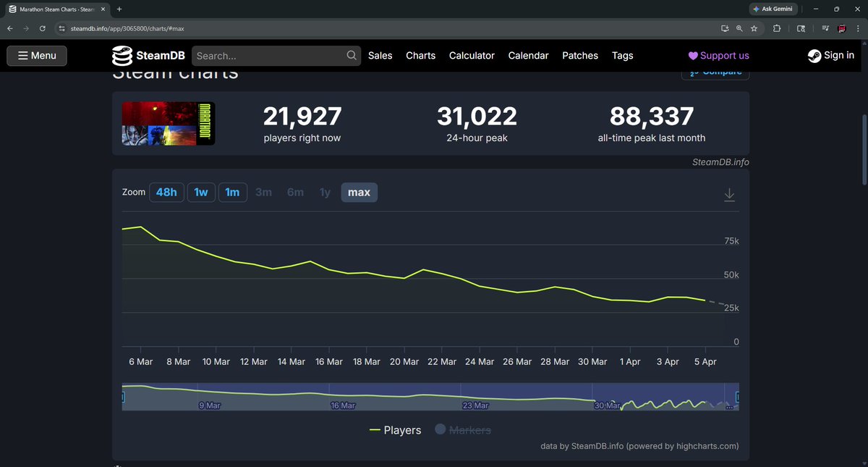Click the Support us link

pyautogui.click(x=718, y=56)
